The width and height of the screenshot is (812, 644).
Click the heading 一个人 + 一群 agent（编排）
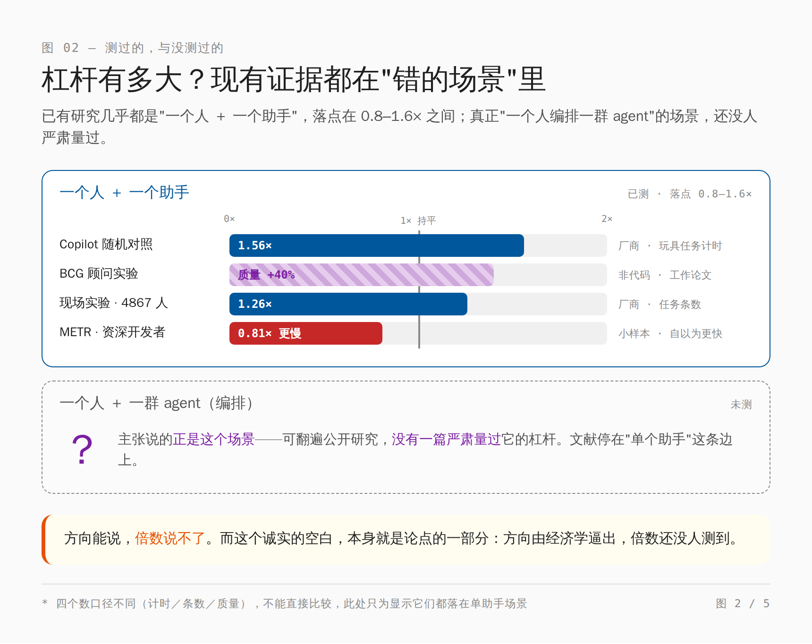coord(157,403)
